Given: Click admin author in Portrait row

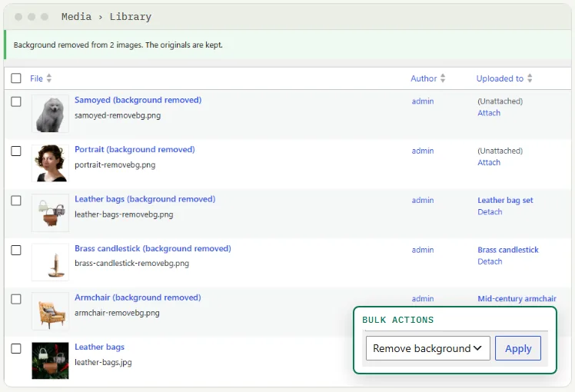Looking at the screenshot, I should coord(423,151).
